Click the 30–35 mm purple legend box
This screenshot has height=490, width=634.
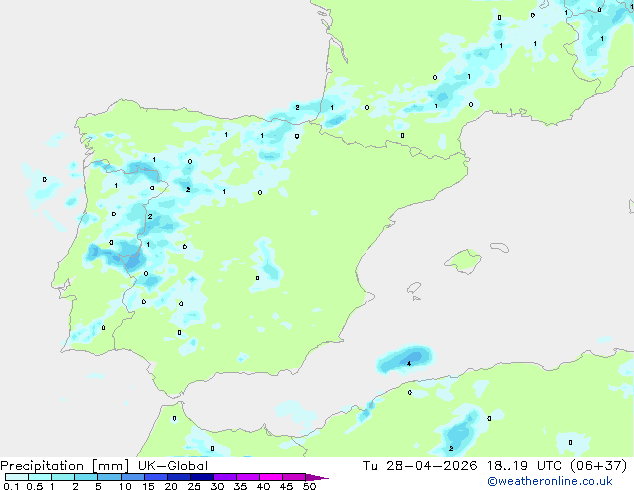[224, 477]
